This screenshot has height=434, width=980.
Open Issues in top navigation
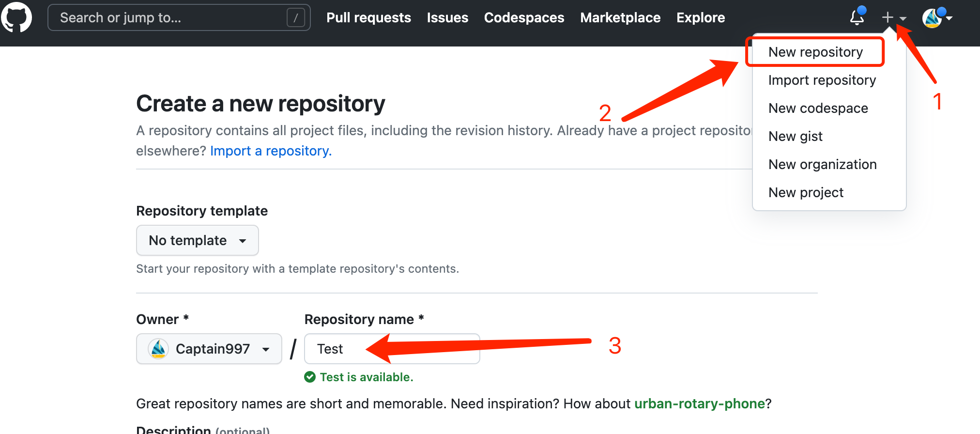447,17
